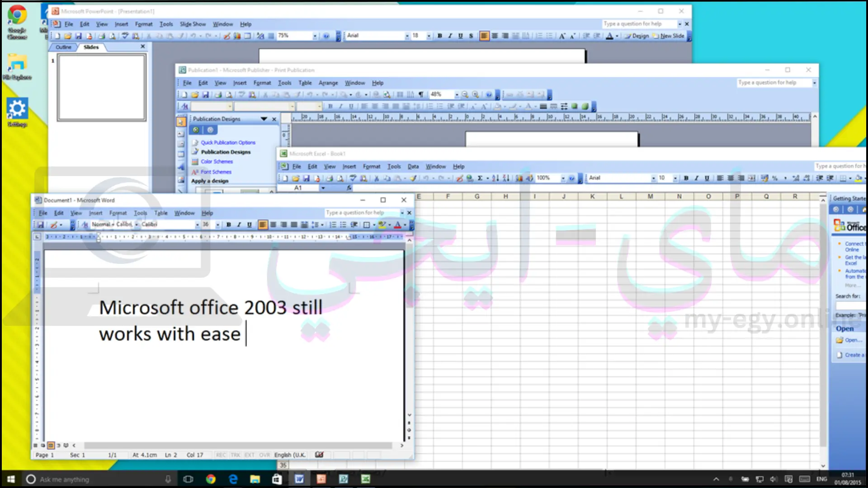Click the Design button in PowerPoint toolbar
868x488 pixels.
tap(637, 36)
